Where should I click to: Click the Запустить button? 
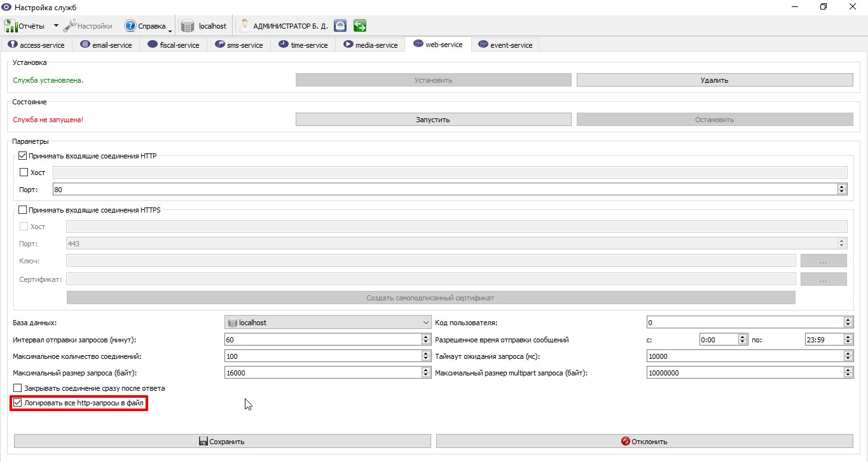(x=433, y=119)
